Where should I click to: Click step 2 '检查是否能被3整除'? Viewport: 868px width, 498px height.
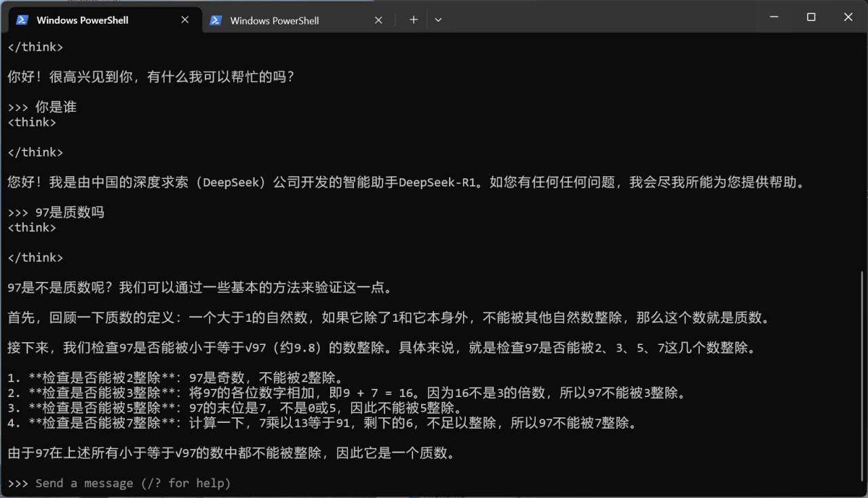pos(347,393)
